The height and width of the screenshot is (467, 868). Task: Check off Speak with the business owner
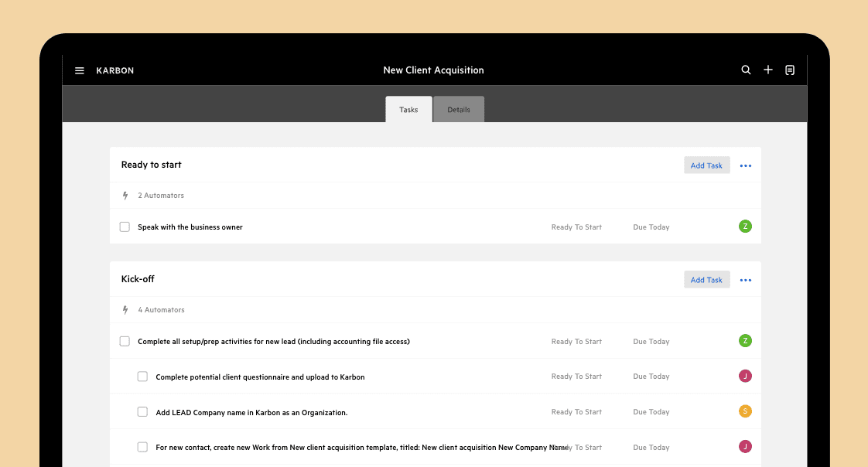(125, 227)
